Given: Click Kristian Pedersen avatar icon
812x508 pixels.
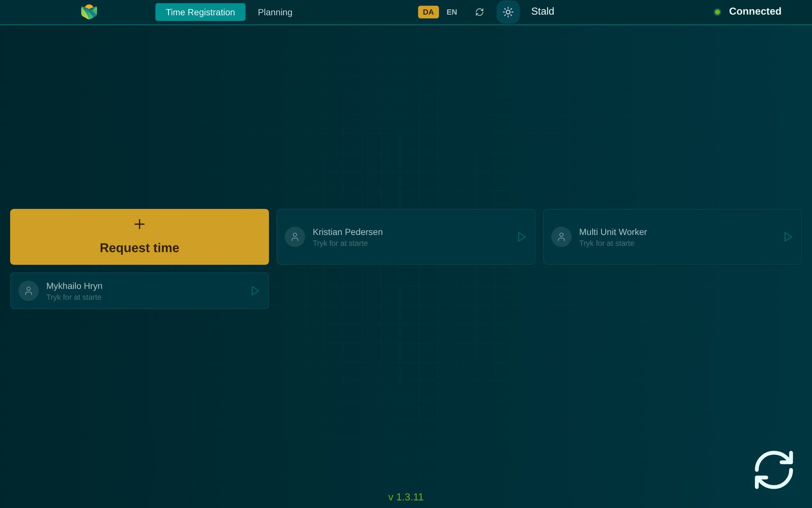Looking at the screenshot, I should click(295, 237).
